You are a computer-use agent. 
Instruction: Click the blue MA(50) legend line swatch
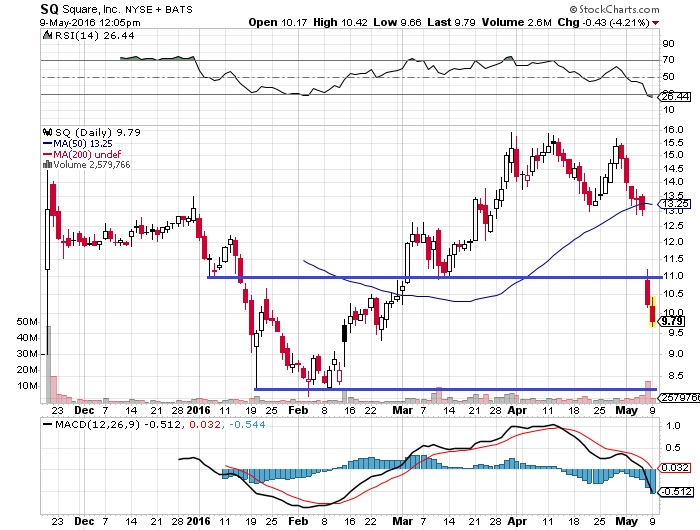(x=47, y=144)
